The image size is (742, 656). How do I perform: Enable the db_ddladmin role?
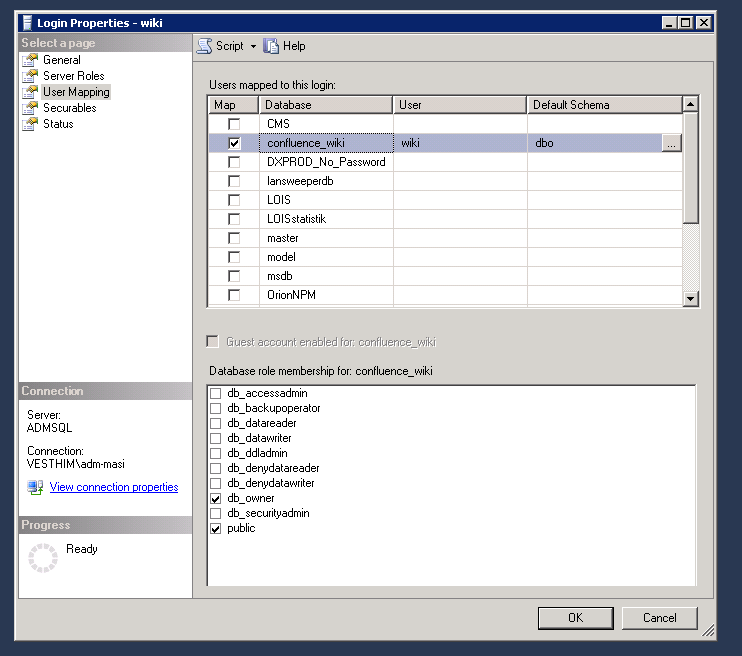pyautogui.click(x=215, y=453)
